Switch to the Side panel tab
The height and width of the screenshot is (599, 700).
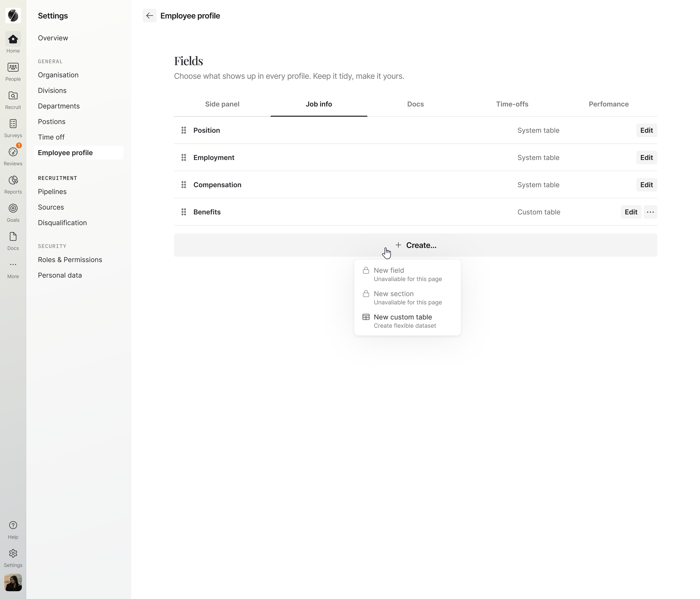222,104
